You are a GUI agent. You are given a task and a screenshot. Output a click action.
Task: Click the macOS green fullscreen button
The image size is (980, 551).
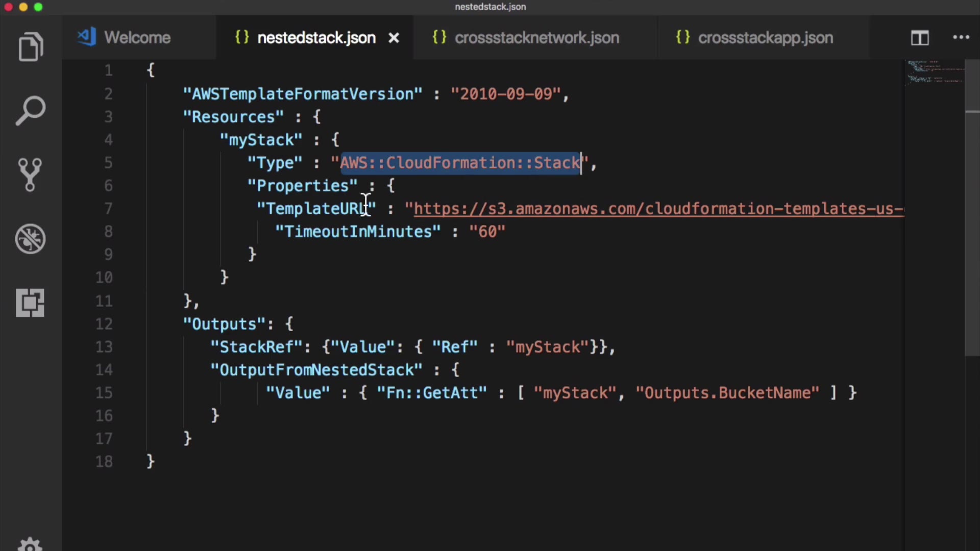coord(38,7)
